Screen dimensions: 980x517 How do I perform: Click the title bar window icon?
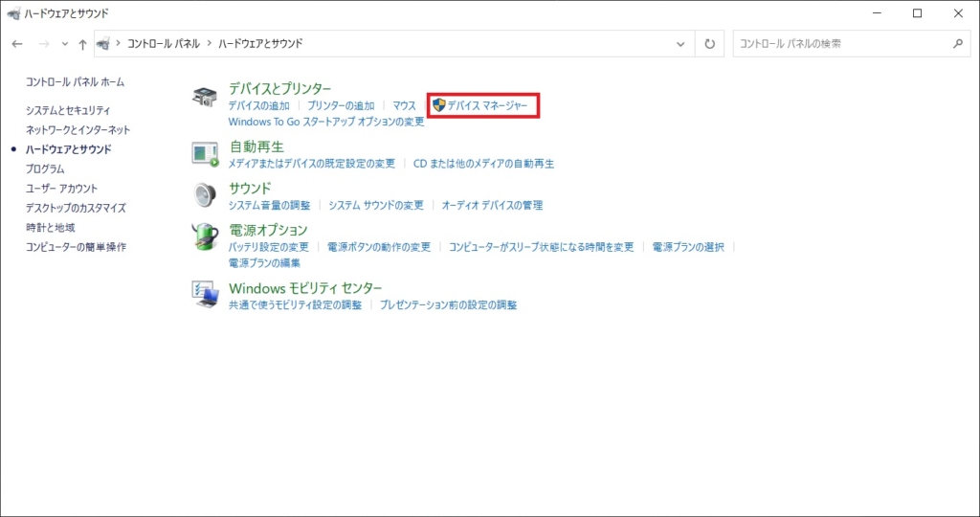[x=12, y=13]
